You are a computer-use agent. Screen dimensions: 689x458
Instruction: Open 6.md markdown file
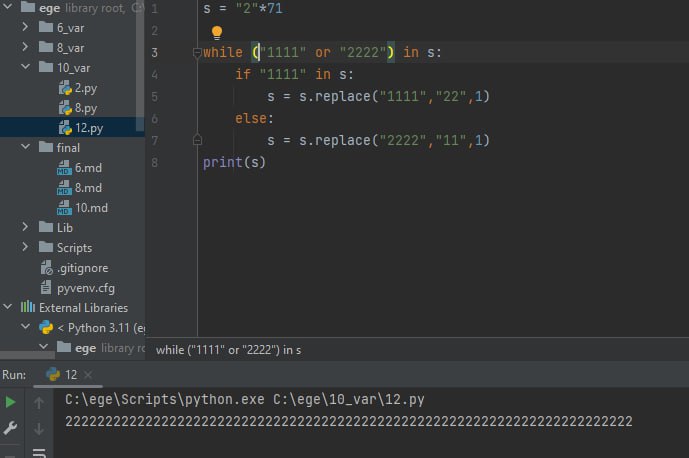(80, 168)
